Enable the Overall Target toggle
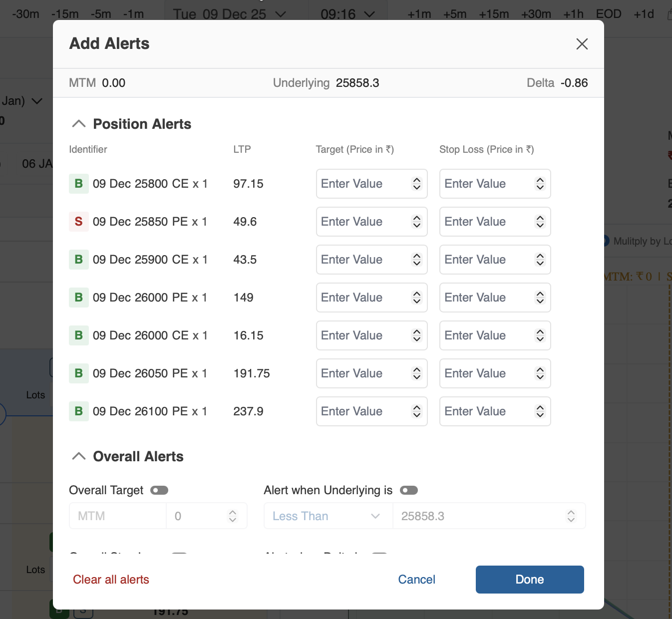 [159, 490]
